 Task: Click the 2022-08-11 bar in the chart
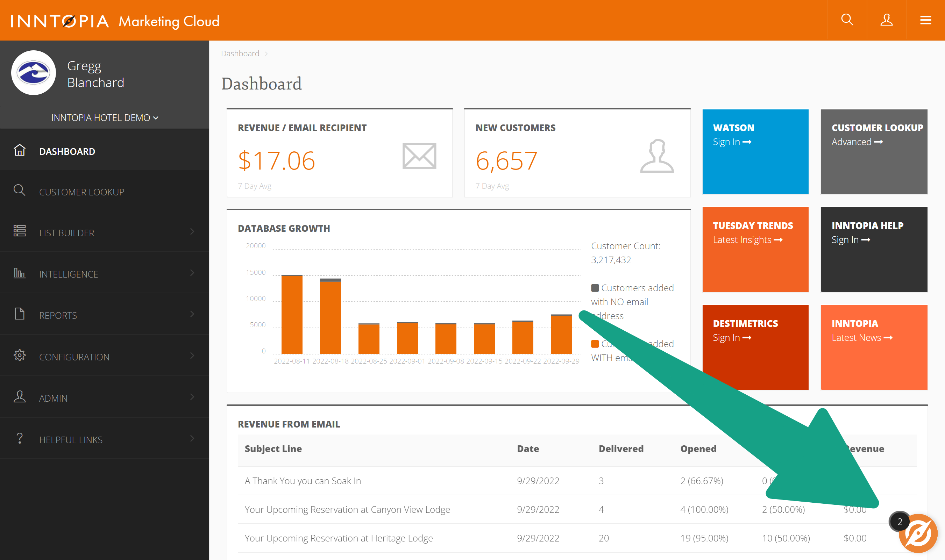click(x=292, y=314)
